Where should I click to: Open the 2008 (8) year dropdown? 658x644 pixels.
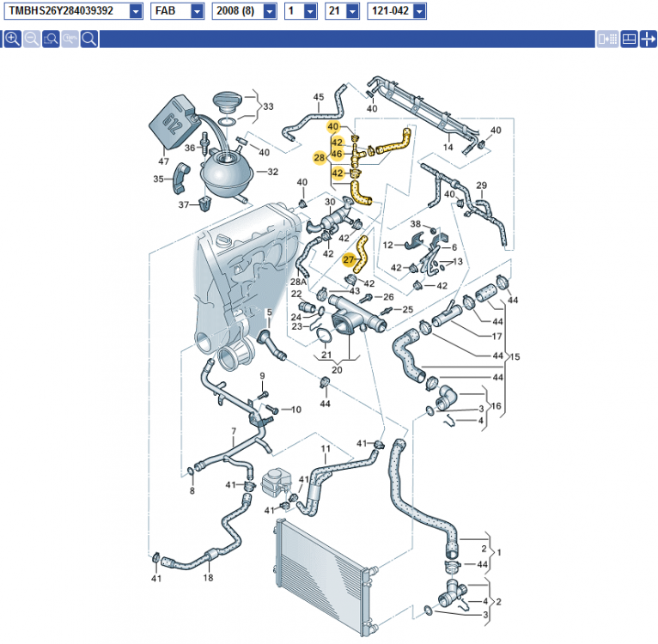pos(270,11)
